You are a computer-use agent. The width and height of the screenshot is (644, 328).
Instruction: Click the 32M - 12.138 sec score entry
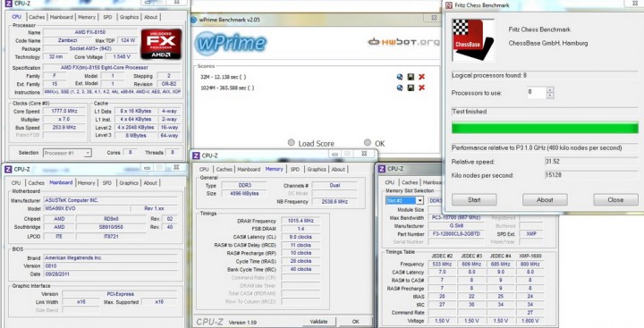[x=223, y=77]
